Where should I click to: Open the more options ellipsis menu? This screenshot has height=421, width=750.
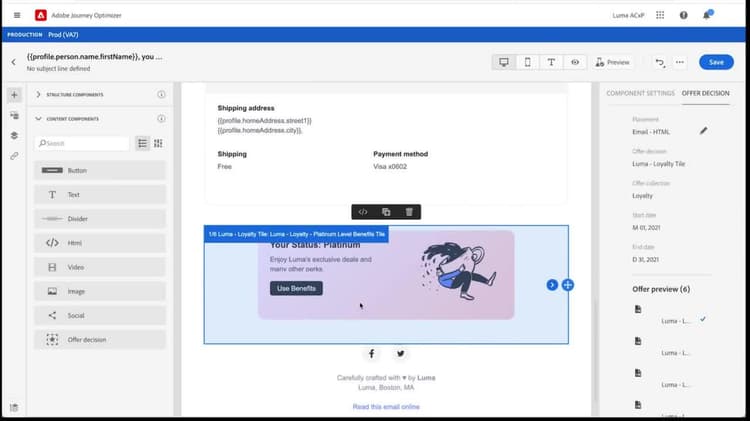tap(680, 62)
